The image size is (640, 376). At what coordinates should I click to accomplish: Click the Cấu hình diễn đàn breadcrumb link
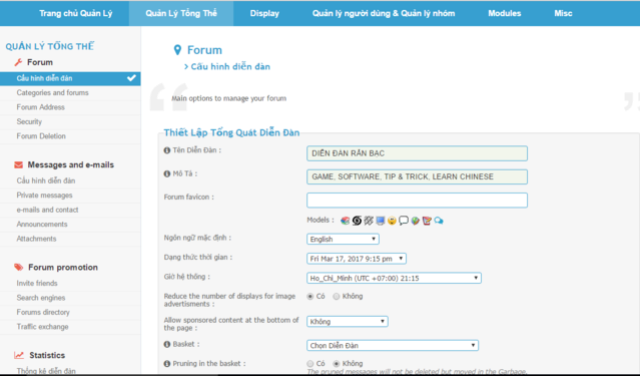click(x=231, y=67)
